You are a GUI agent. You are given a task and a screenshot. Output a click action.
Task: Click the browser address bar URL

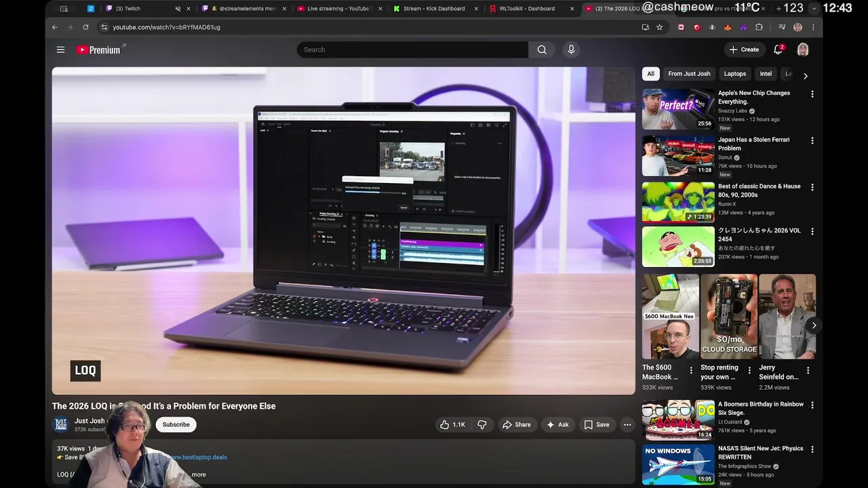tap(166, 27)
